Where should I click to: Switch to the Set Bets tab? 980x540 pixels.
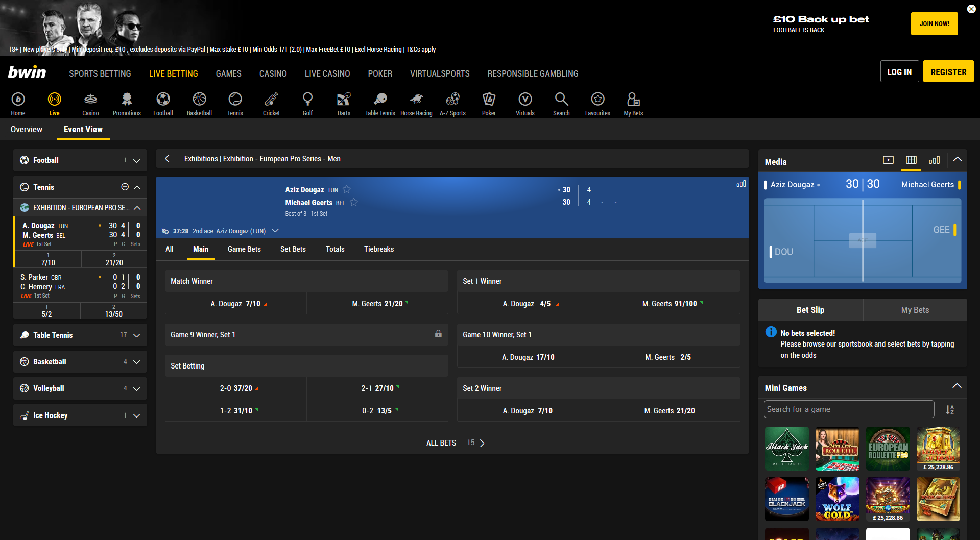tap(293, 249)
